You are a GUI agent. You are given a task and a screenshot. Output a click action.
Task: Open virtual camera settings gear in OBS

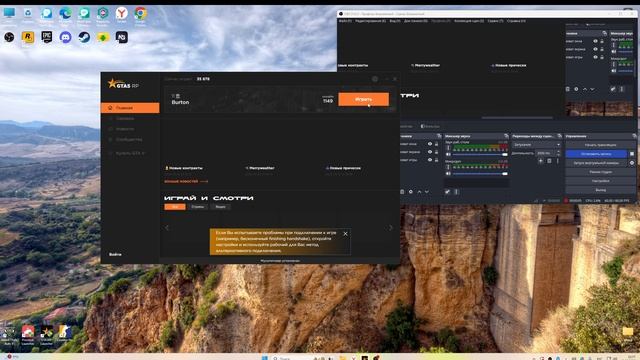[632, 163]
